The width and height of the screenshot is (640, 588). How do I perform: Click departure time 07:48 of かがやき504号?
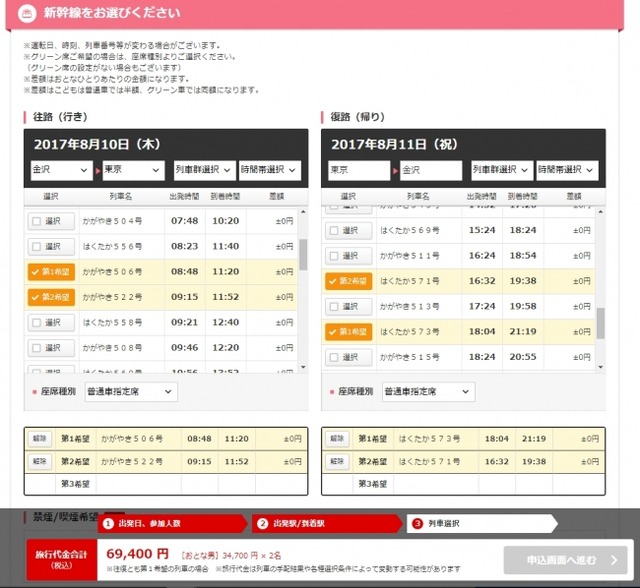click(184, 221)
